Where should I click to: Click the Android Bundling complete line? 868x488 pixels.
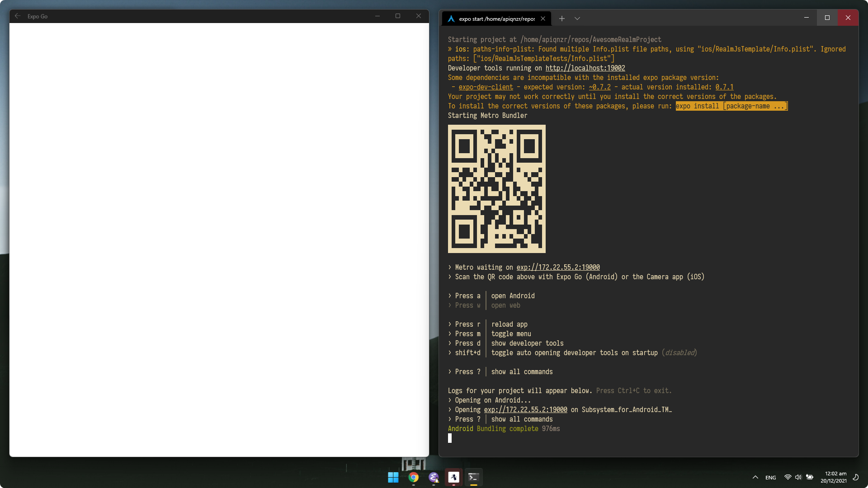pos(504,429)
